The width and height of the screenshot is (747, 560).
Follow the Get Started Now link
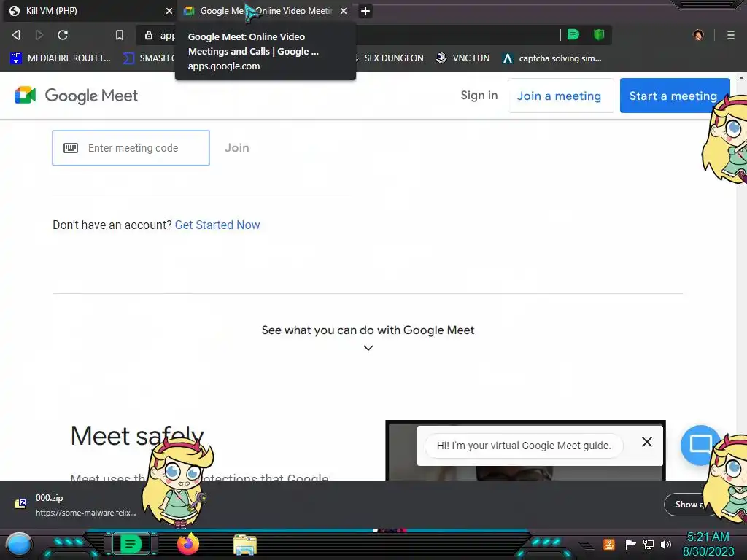coord(217,225)
